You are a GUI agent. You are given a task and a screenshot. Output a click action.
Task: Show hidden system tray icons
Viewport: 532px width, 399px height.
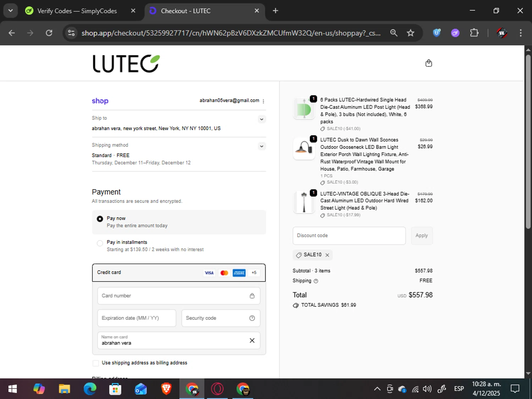(x=377, y=389)
